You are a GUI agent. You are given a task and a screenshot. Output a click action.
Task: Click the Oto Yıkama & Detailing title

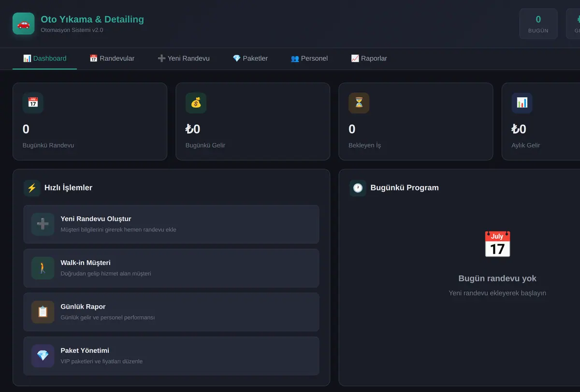92,19
